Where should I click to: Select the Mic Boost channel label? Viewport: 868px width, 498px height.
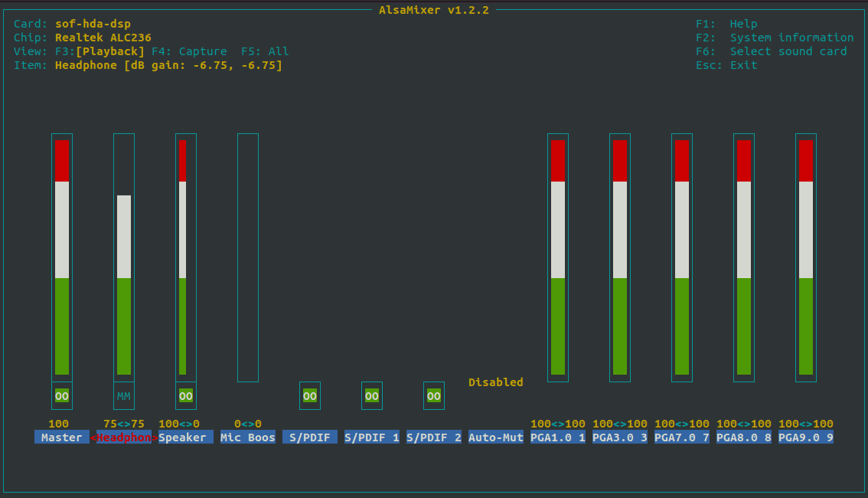[248, 437]
